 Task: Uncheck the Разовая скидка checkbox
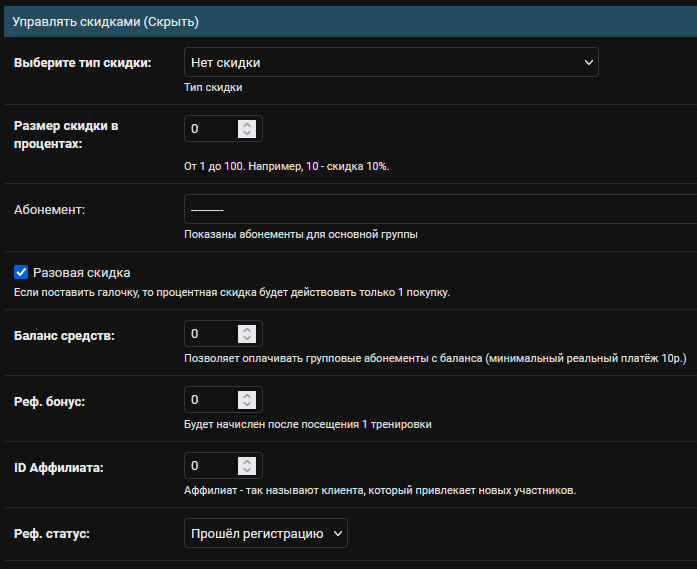click(x=20, y=272)
